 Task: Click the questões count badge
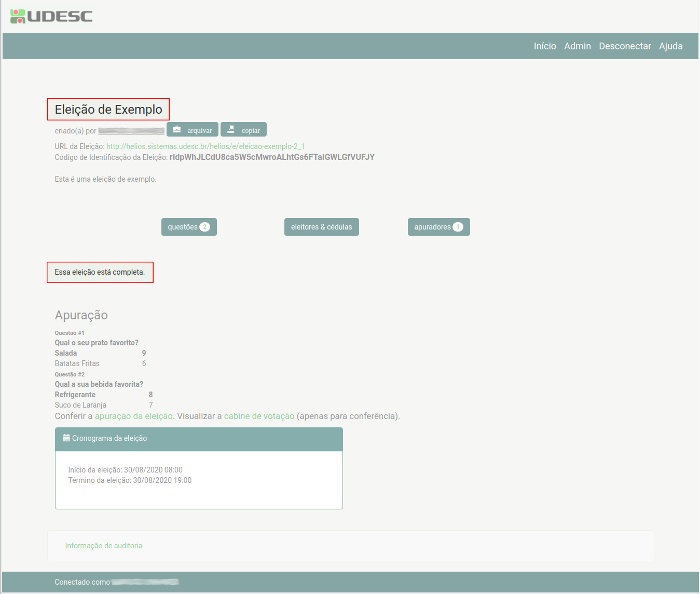coord(205,227)
